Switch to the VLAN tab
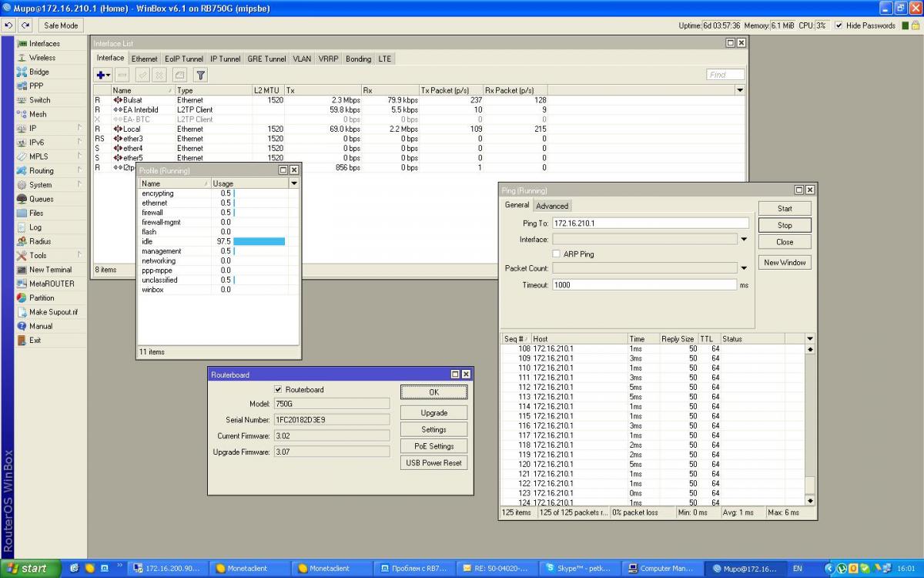 pyautogui.click(x=302, y=59)
